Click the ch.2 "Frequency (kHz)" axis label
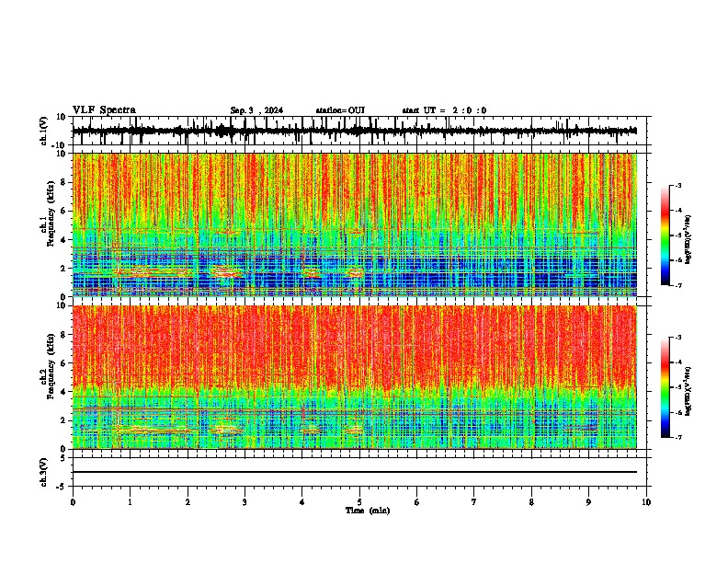The image size is (728, 563). [x=51, y=366]
